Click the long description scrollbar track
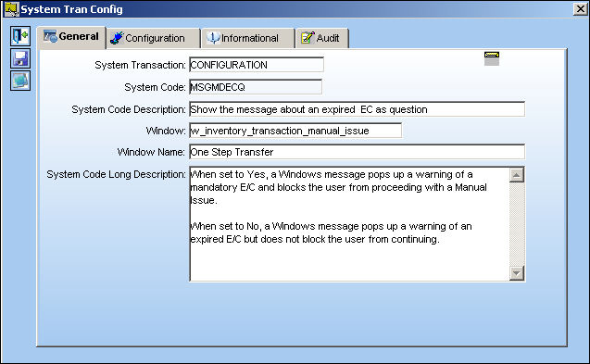Viewport: 590px width, 364px height. coord(517,224)
